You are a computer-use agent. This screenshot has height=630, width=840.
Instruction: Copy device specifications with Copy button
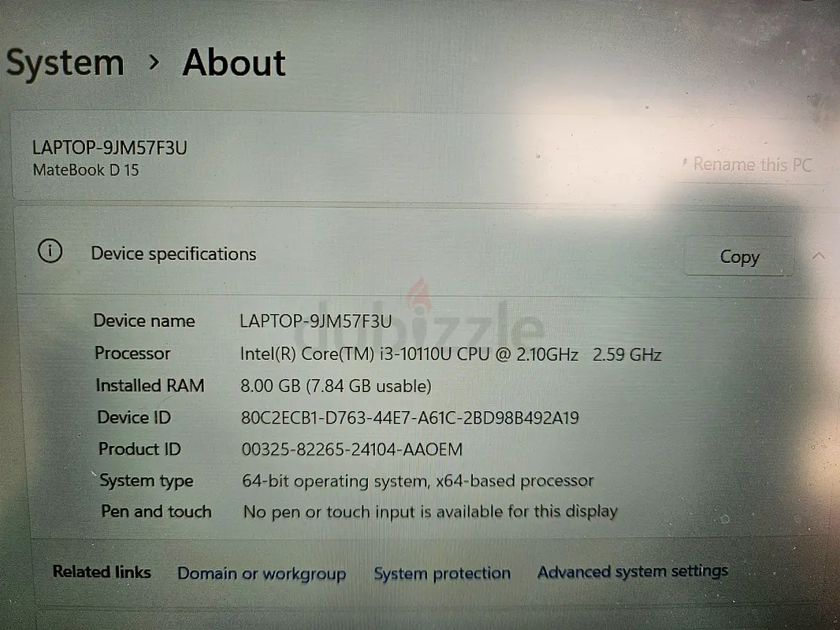click(x=739, y=257)
